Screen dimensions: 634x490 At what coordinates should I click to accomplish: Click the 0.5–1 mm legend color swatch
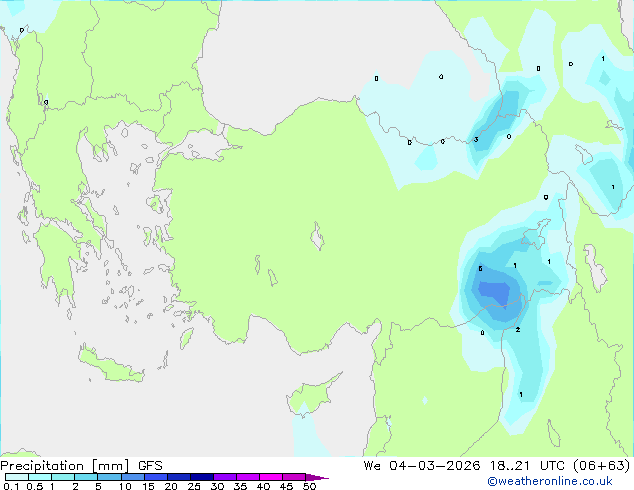pos(40,477)
